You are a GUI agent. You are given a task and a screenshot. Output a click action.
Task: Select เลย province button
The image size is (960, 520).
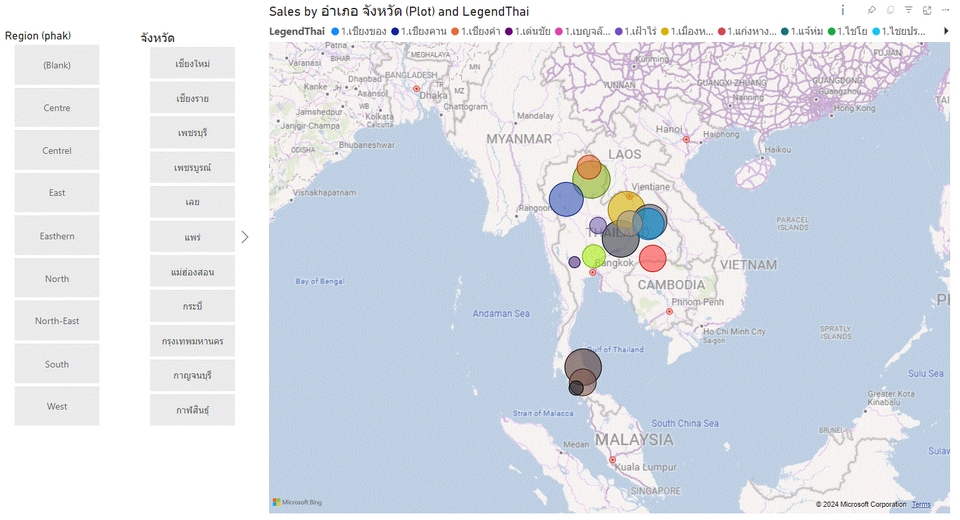coord(192,202)
